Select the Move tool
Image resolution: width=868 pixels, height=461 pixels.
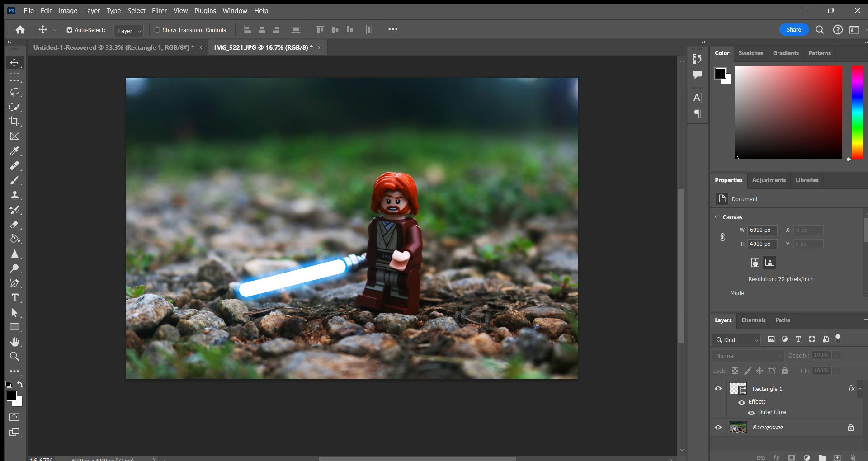tap(14, 63)
